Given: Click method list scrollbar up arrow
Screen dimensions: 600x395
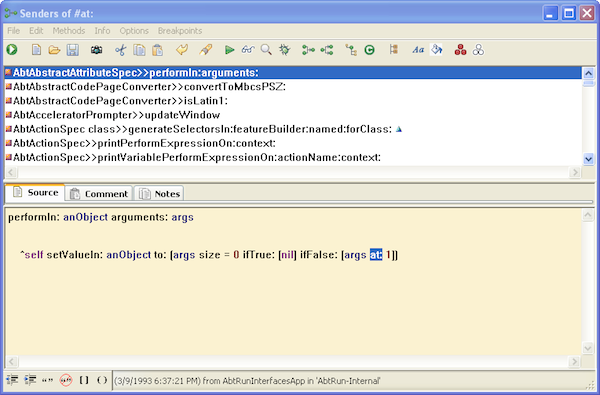Looking at the screenshot, I should point(588,73).
